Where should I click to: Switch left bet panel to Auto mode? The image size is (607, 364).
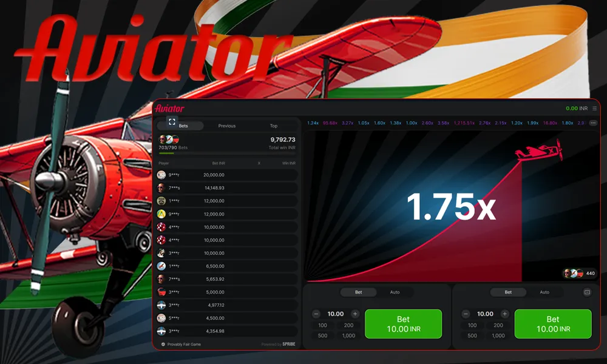tap(395, 292)
